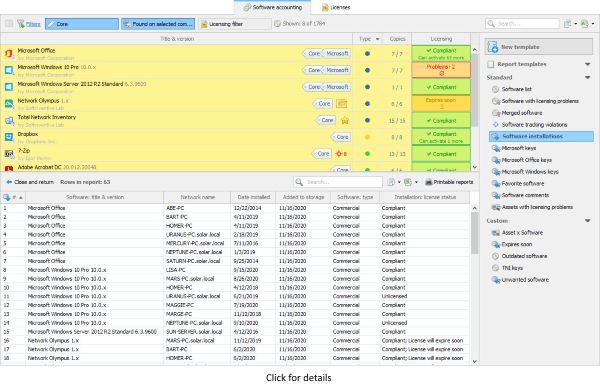Image resolution: width=600 pixels, height=386 pixels.
Task: Click the Dropbox software icon
Action: (x=9, y=137)
